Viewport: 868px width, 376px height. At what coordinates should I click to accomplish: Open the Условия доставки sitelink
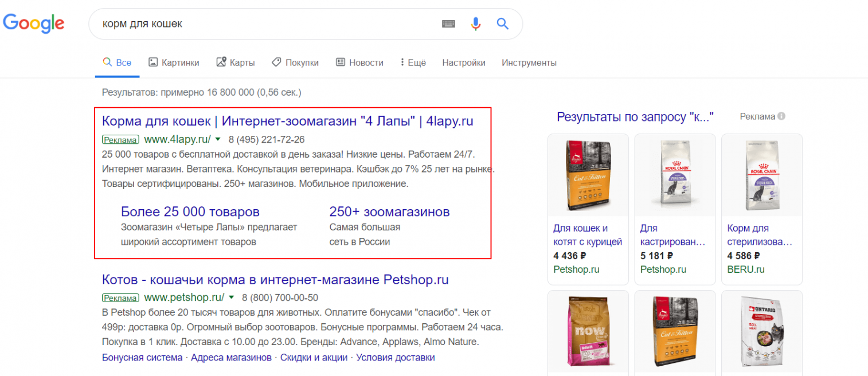396,358
